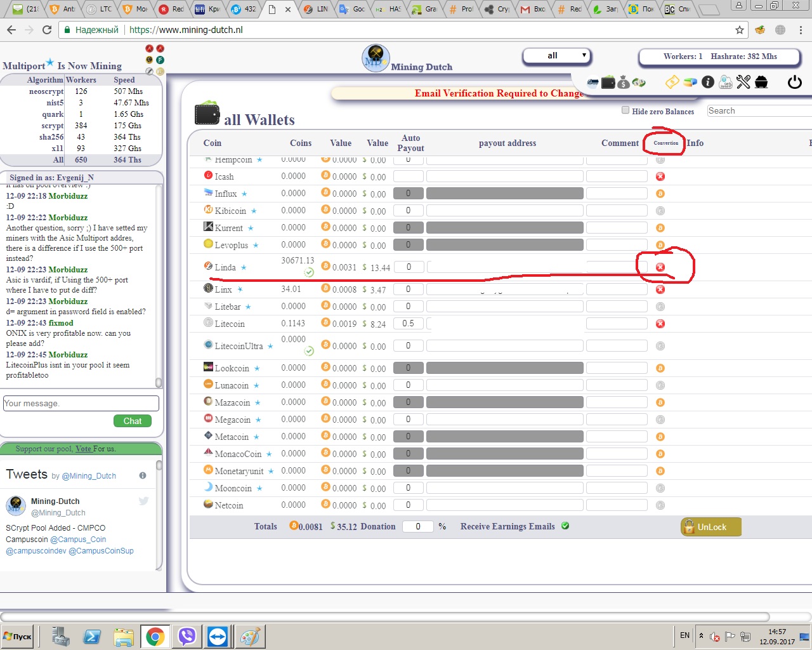Viewport: 812px width, 650px height.
Task: Open the Get Started cloud icon
Action: 726,82
